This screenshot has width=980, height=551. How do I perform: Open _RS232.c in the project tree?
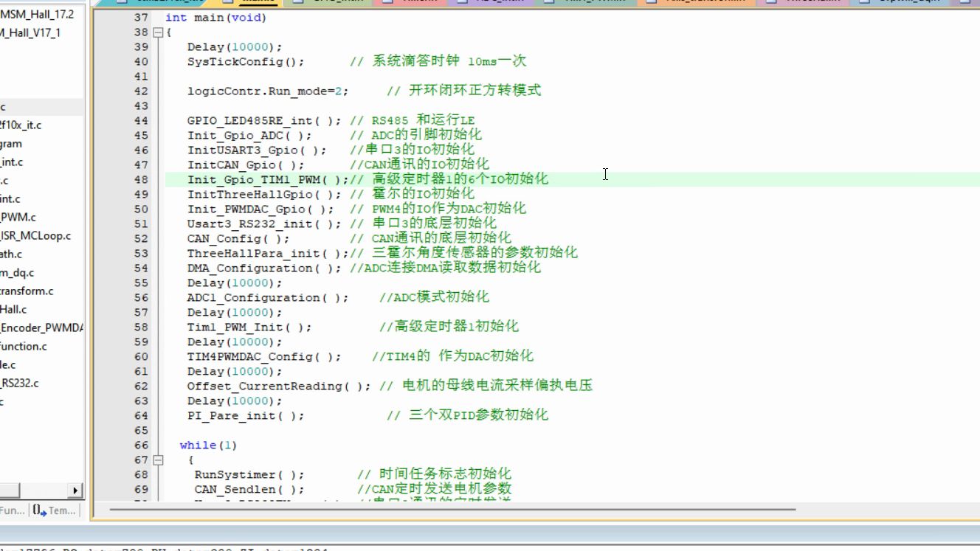coord(20,384)
